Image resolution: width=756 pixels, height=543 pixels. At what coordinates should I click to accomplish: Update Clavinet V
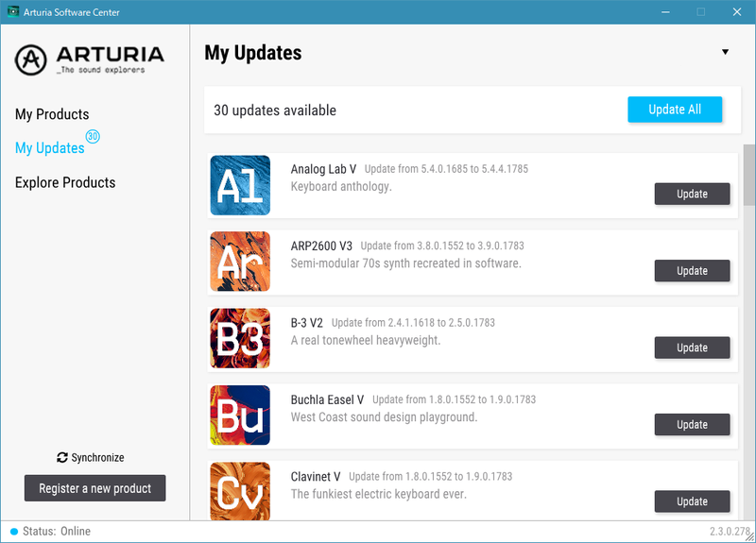coord(692,501)
